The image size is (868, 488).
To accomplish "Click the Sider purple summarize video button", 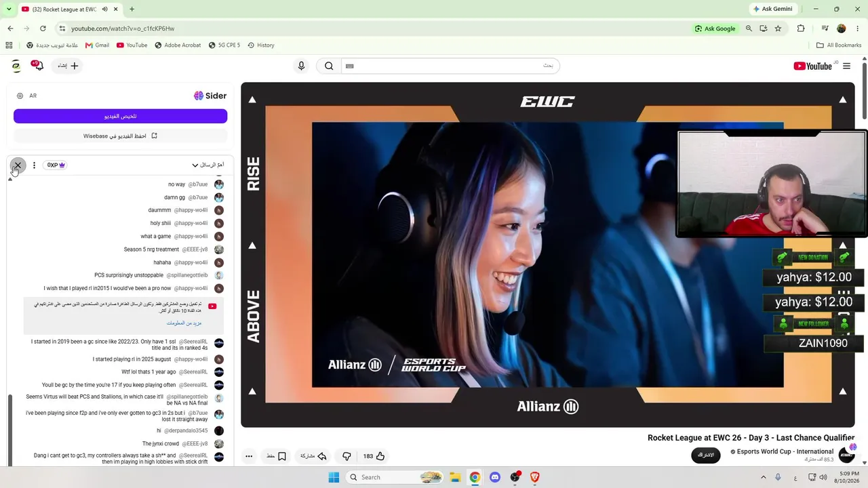I will click(120, 117).
